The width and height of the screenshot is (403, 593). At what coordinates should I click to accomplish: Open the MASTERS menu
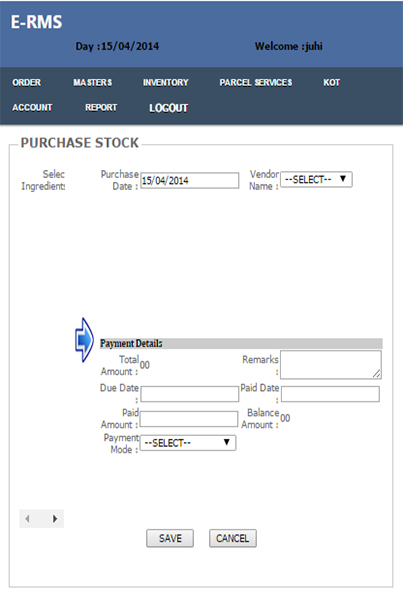pos(93,82)
